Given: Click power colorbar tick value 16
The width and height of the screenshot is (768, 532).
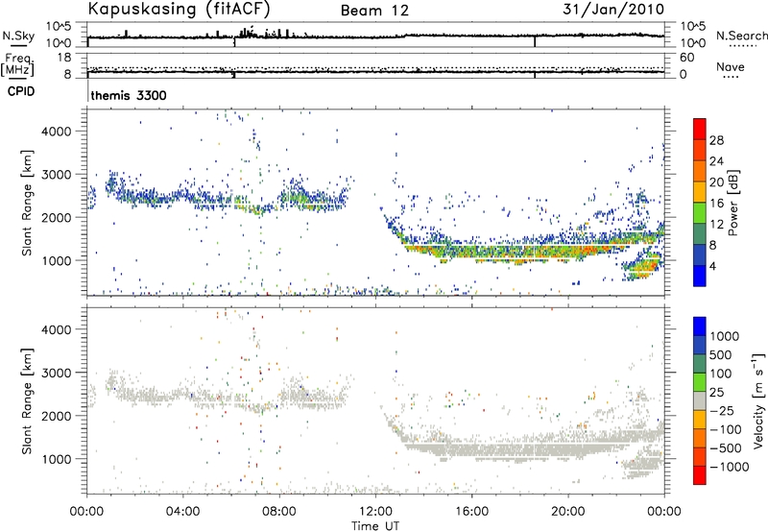Looking at the screenshot, I should tap(716, 204).
